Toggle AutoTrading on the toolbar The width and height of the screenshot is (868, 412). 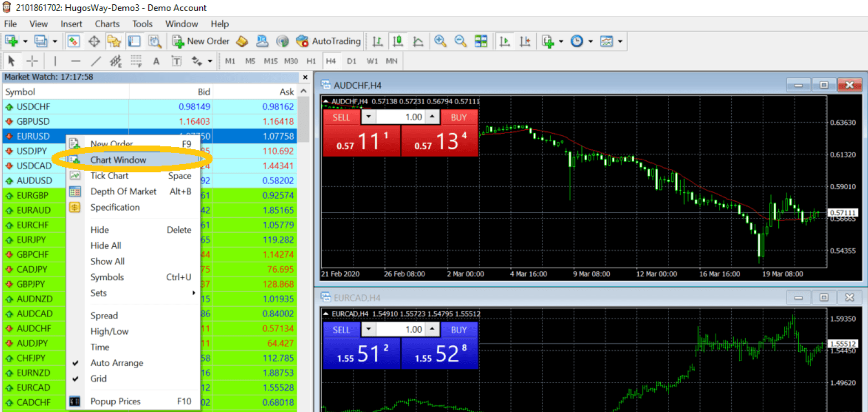(328, 41)
